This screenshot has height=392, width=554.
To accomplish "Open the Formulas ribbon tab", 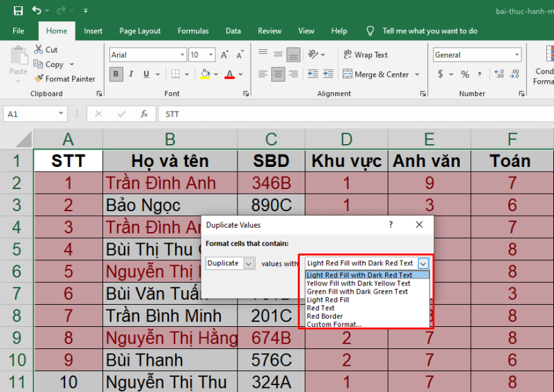I will point(193,31).
